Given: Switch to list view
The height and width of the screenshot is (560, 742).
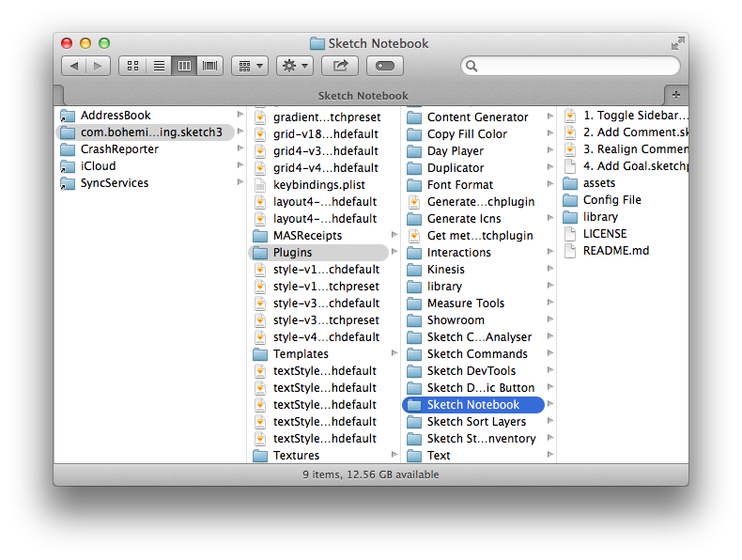Looking at the screenshot, I should point(159,66).
